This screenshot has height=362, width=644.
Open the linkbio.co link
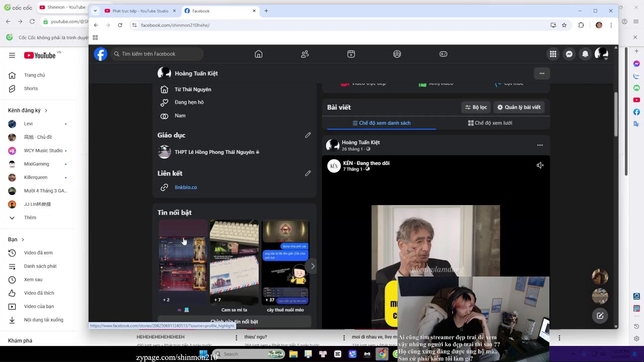(186, 188)
